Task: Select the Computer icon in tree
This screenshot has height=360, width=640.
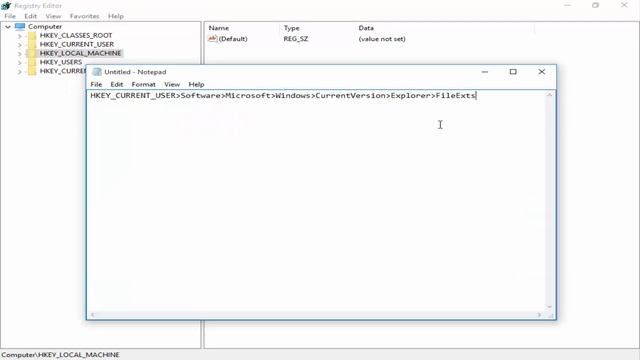Action: click(x=20, y=27)
